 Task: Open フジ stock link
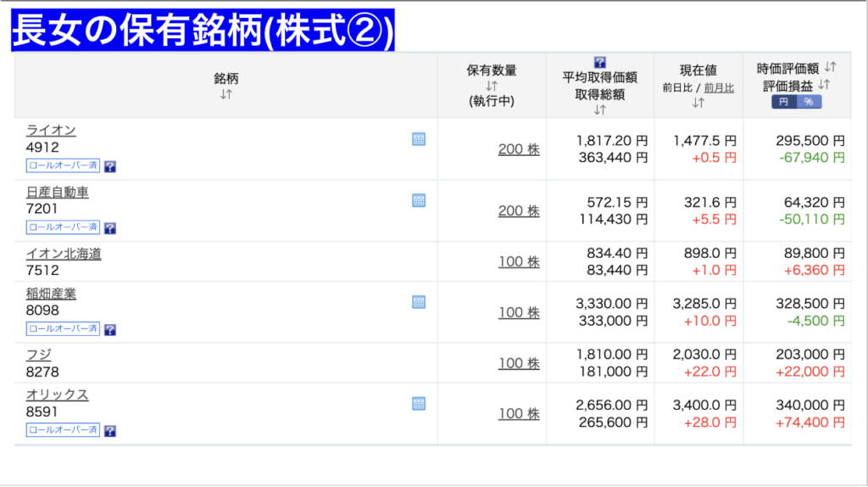pos(39,355)
